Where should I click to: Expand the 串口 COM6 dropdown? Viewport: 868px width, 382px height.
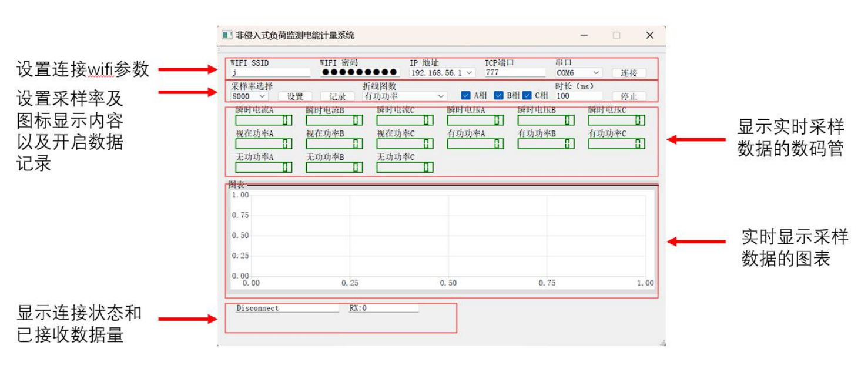pos(579,73)
